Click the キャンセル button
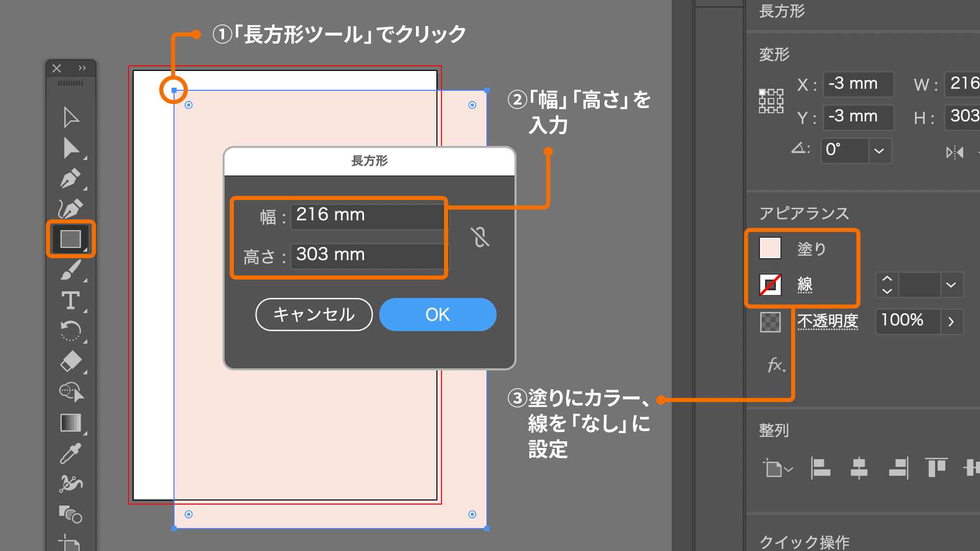Image resolution: width=980 pixels, height=551 pixels. 314,315
